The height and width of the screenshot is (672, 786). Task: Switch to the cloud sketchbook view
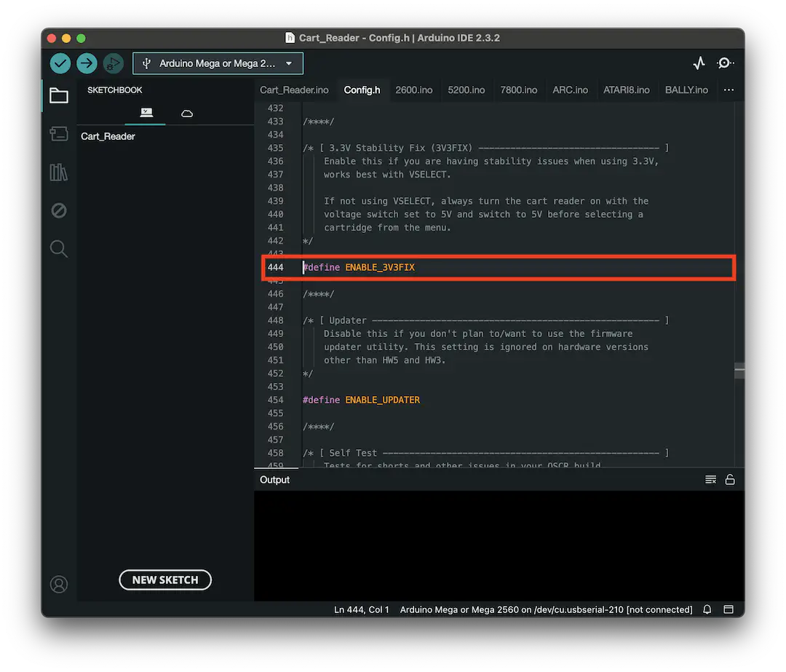tap(186, 114)
